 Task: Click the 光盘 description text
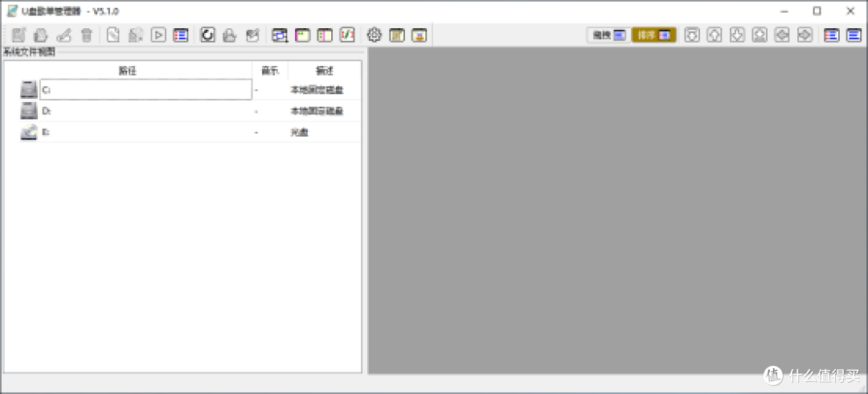[300, 133]
